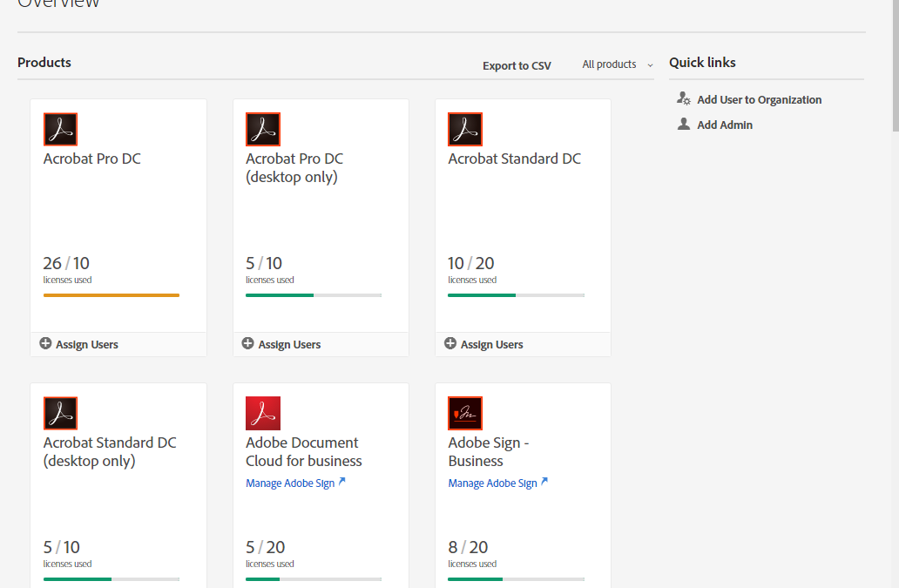The height and width of the screenshot is (588, 899).
Task: Assign Users to Acrobat Pro DC desktop only
Action: click(x=288, y=345)
